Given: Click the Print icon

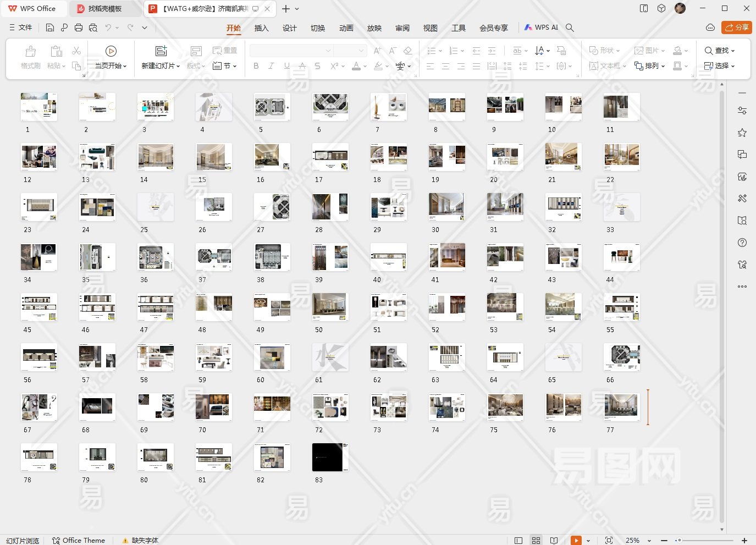Looking at the screenshot, I should coord(79,27).
